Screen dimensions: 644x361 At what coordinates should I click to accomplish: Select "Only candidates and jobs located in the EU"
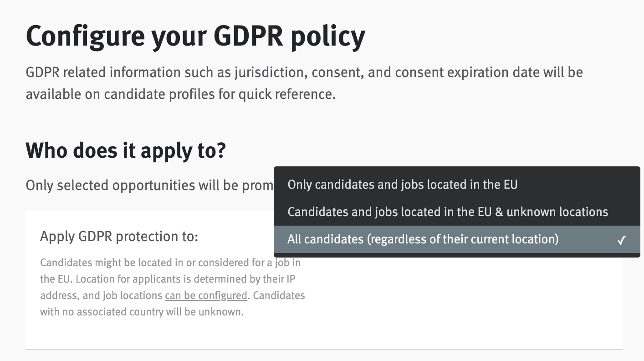402,185
